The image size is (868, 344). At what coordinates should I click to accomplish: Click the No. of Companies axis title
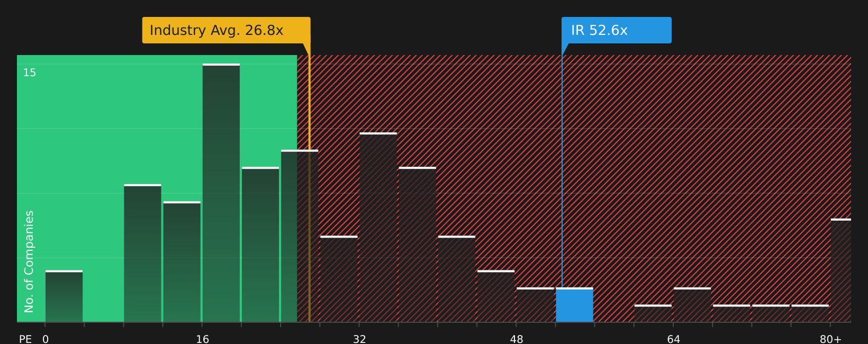pos(29,261)
